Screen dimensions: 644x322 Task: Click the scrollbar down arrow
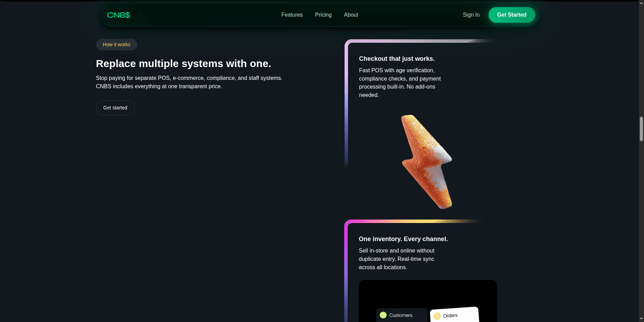point(641,319)
